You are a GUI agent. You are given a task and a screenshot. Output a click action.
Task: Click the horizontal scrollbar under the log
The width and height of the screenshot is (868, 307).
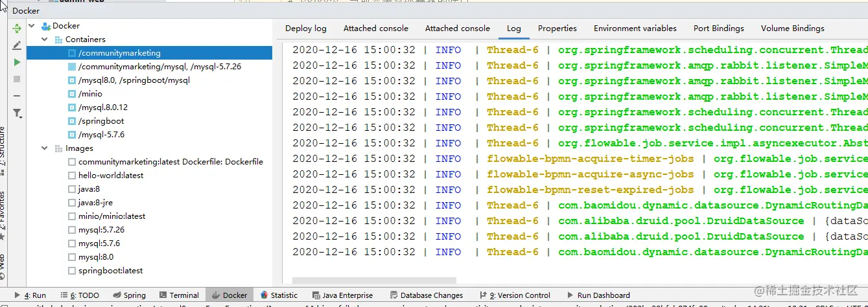(x=374, y=280)
